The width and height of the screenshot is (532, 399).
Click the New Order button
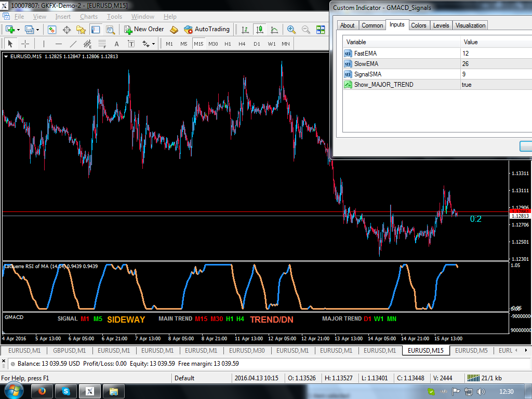click(x=144, y=30)
